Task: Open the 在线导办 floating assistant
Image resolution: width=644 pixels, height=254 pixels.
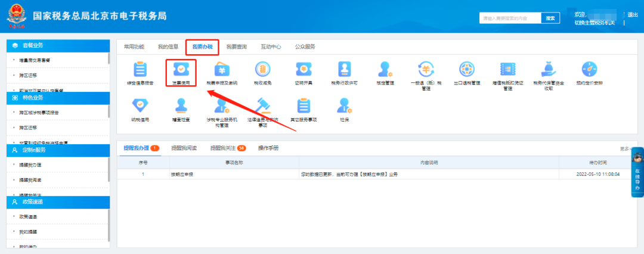Action: (637, 172)
